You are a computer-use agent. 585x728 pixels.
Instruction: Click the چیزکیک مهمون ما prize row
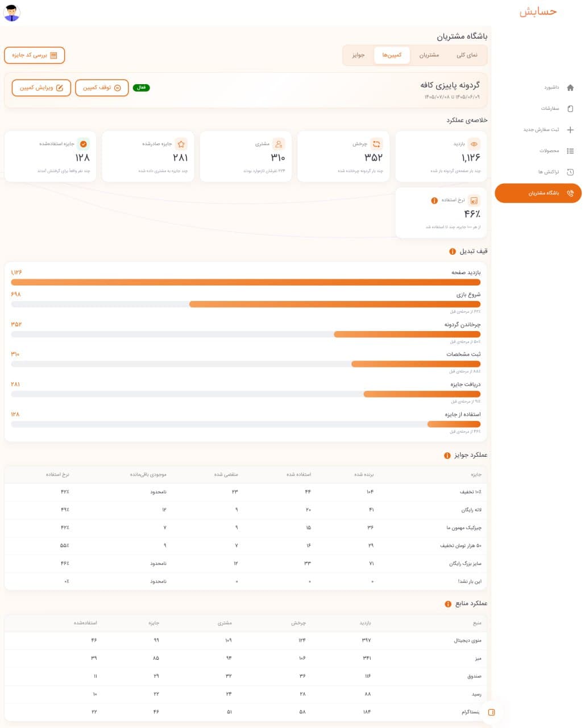246,528
